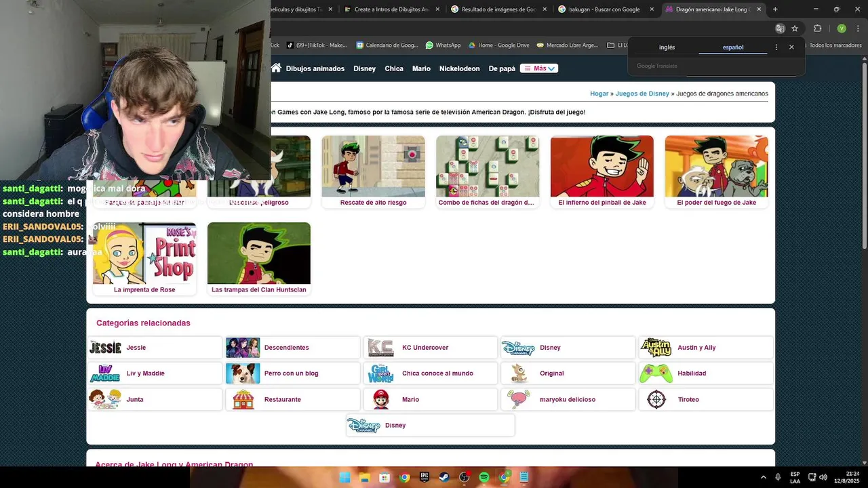Open the WhatsApp bookmark
868x488 pixels.
point(443,45)
